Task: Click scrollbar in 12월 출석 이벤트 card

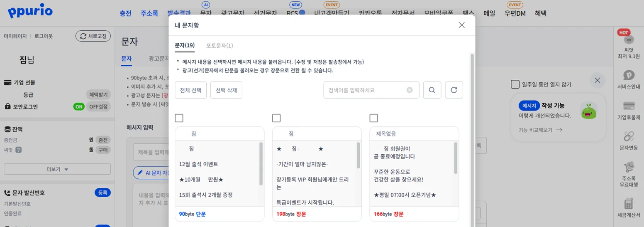Action: point(261,164)
